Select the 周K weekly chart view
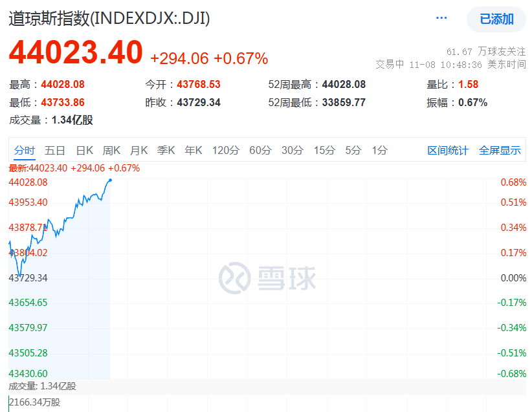Screen dimensions: 532x412 [111, 149]
